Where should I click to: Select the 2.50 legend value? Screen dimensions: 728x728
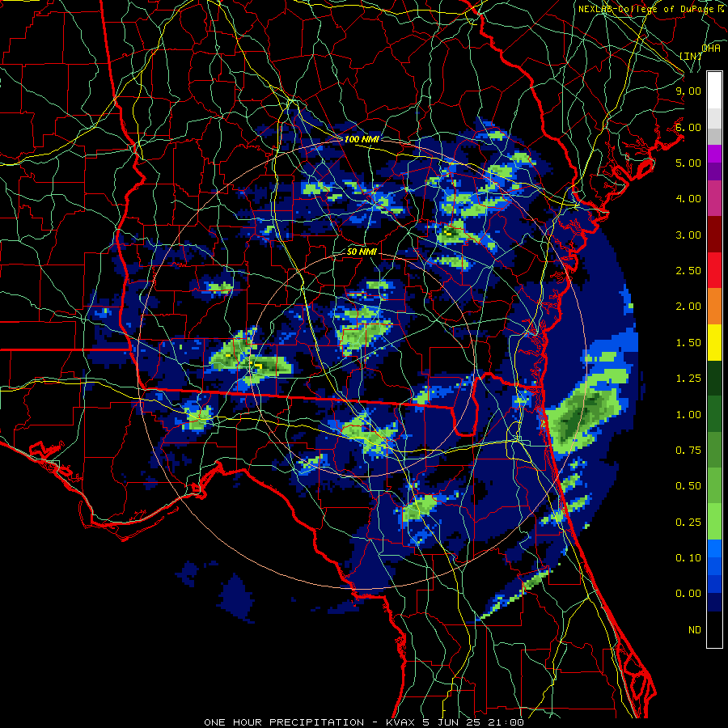(688, 271)
